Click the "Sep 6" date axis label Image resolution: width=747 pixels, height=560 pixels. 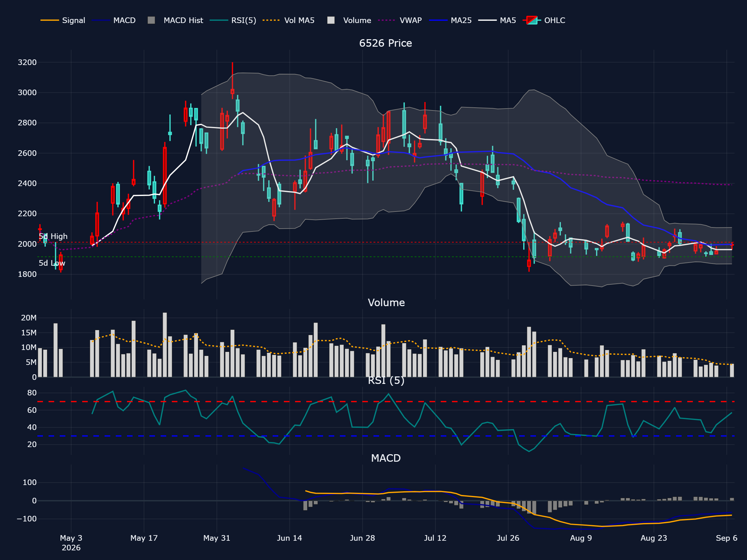[x=726, y=538]
